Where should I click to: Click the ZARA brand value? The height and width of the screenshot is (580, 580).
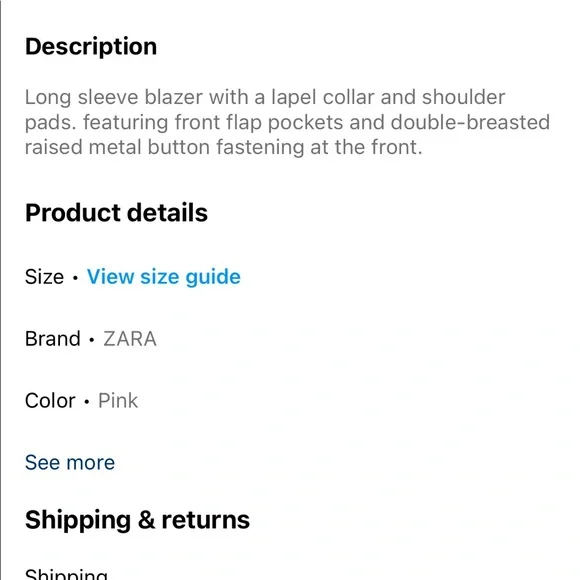point(130,339)
